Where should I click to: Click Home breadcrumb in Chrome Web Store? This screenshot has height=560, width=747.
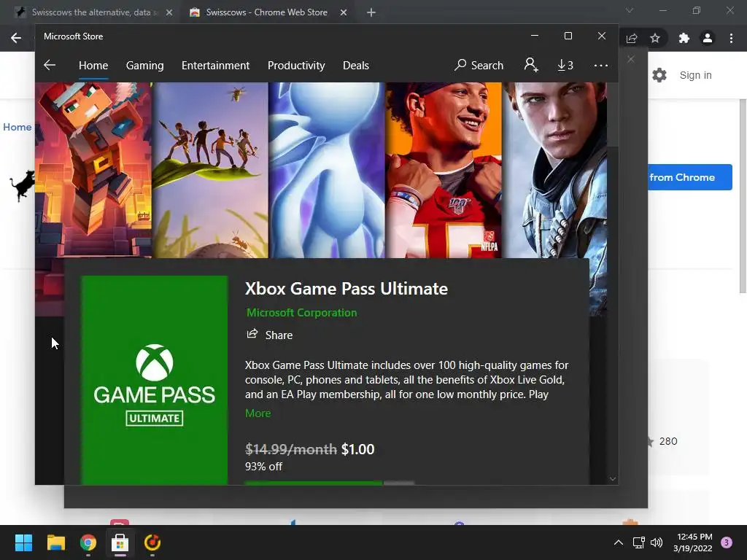18,127
